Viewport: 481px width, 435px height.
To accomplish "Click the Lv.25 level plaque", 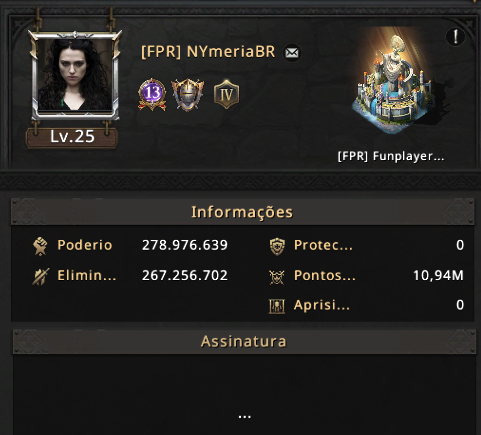I will tap(72, 137).
